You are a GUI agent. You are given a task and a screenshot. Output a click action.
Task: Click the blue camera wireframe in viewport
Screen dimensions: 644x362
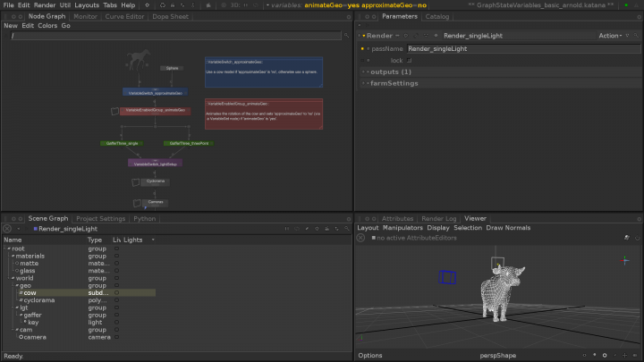coord(448,278)
